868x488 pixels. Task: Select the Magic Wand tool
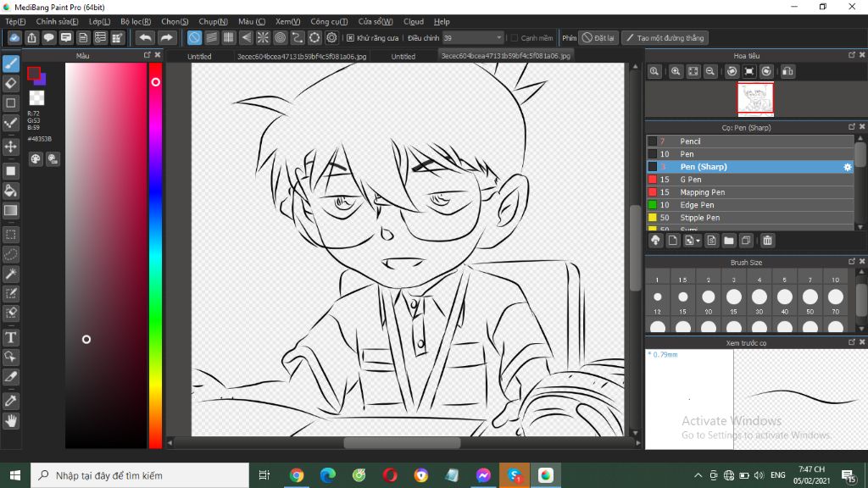[10, 274]
